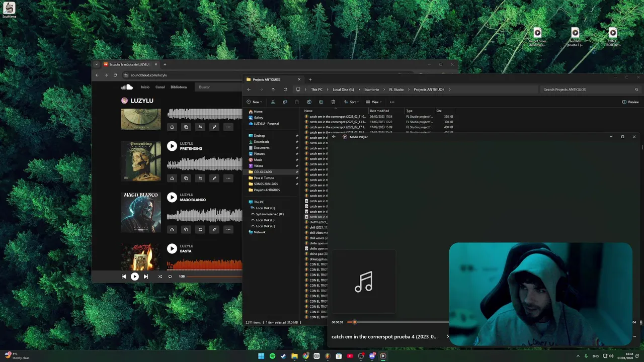Viewport: 644px width, 362px height.
Task: Click the Share icon in File Explorer
Action: [321, 102]
